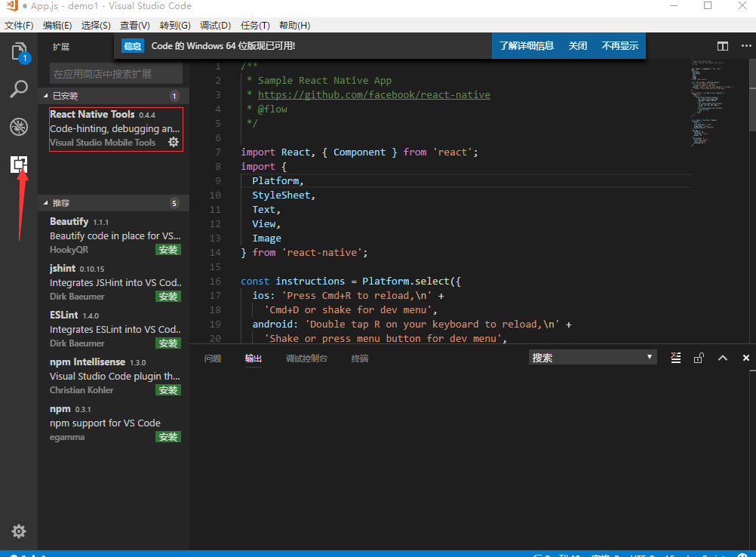Install the jshint extension
The height and width of the screenshot is (557, 756).
168,297
